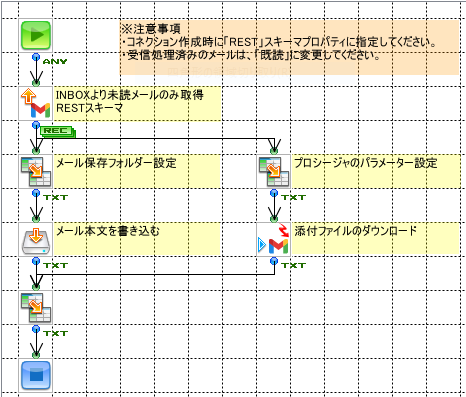Click the Mapper icon beside メール保存フォルダー設定
Screen dimensions: 466x397
coord(36,171)
